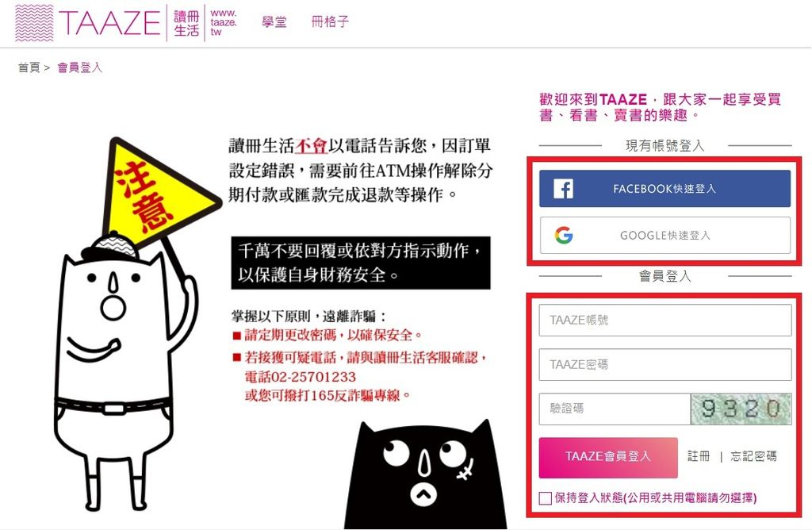
Task: Refresh the 9320 captcha image
Action: (741, 409)
